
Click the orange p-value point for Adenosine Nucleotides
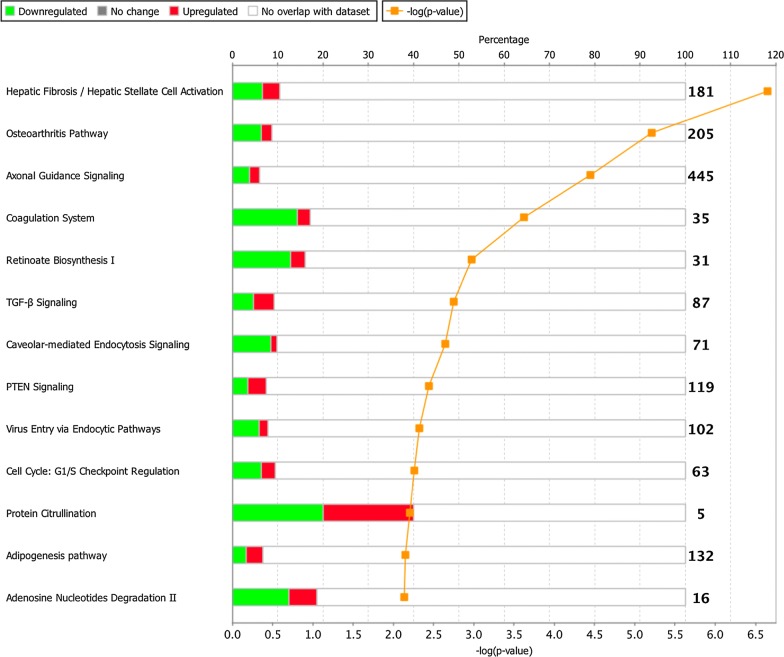[x=404, y=597]
